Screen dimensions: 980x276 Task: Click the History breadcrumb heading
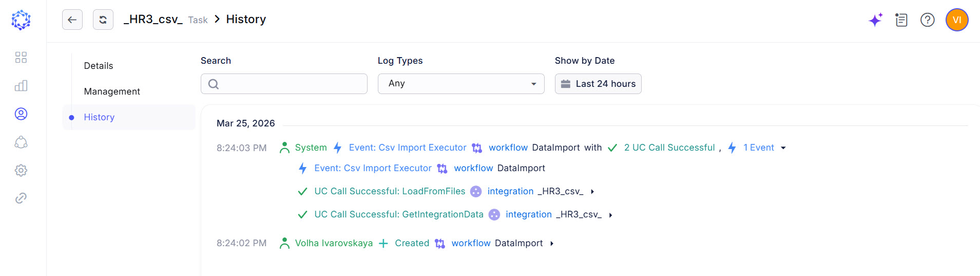pos(246,20)
